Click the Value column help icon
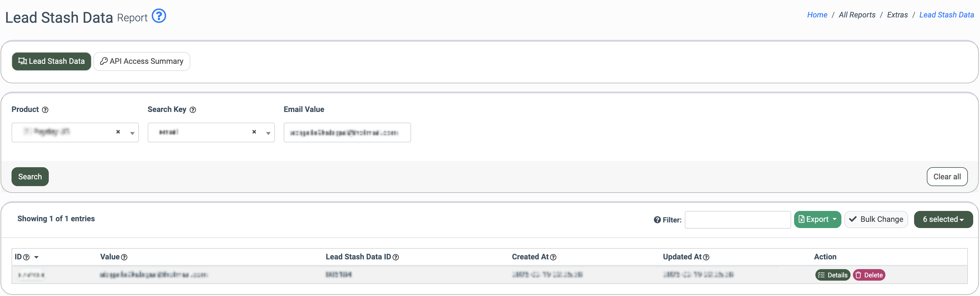 pos(124,258)
